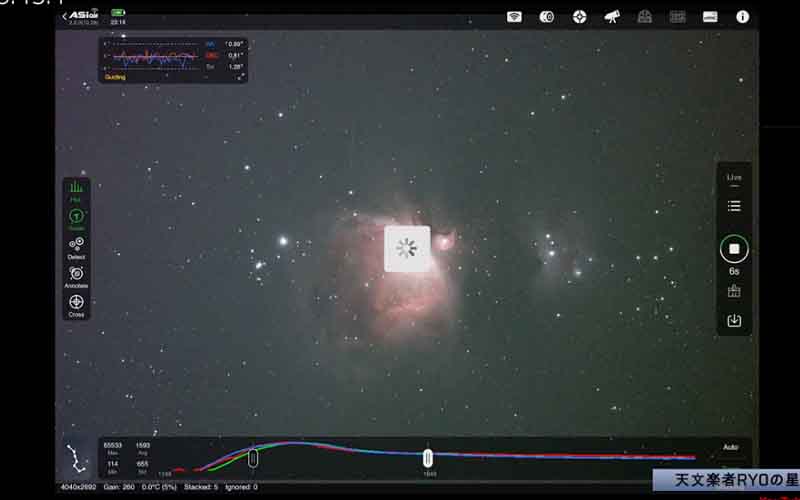Toggle the Hist histogram display

click(77, 190)
